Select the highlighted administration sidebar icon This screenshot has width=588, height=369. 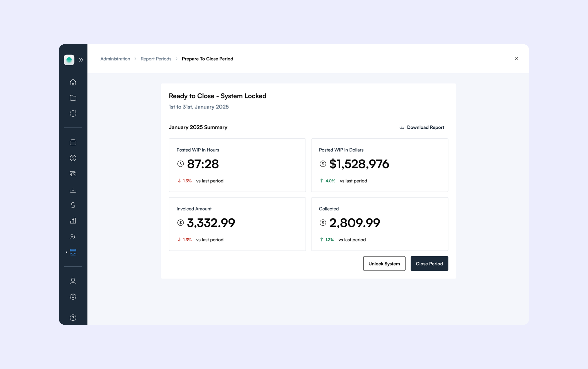[73, 252]
